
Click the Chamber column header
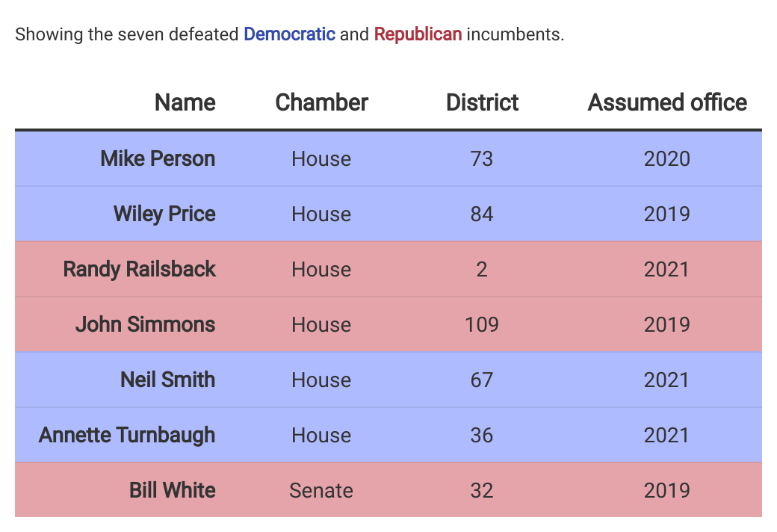tap(321, 102)
